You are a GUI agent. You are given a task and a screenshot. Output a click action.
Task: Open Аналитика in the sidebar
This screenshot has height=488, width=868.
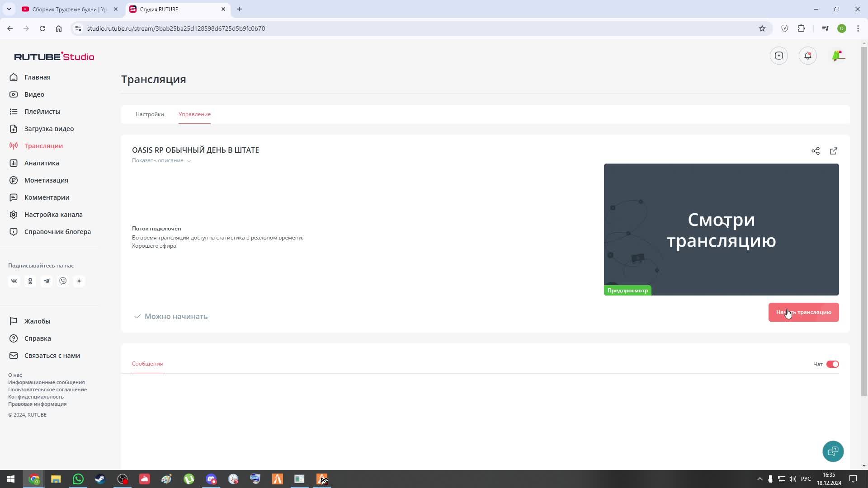pos(42,163)
